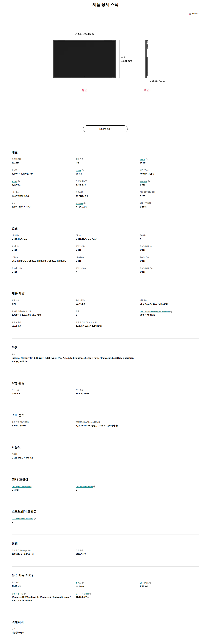Open info icon beside LG ConnectedCare DMS
The height and width of the screenshot is (644, 202).
pos(35,518)
